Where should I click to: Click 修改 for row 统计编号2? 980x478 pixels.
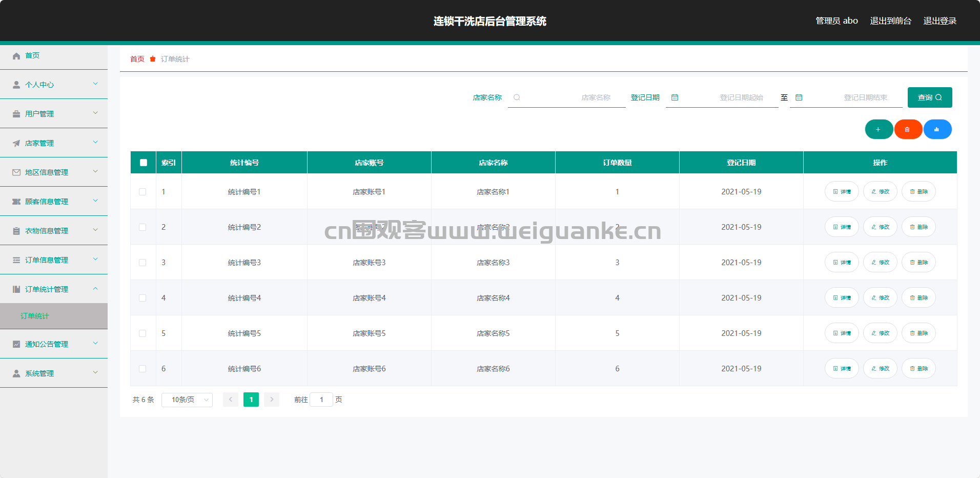tap(880, 227)
